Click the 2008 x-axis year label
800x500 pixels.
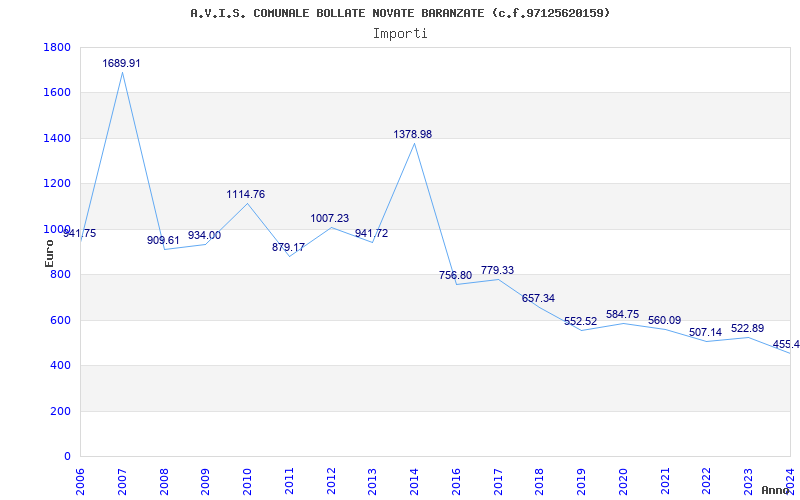[164, 481]
